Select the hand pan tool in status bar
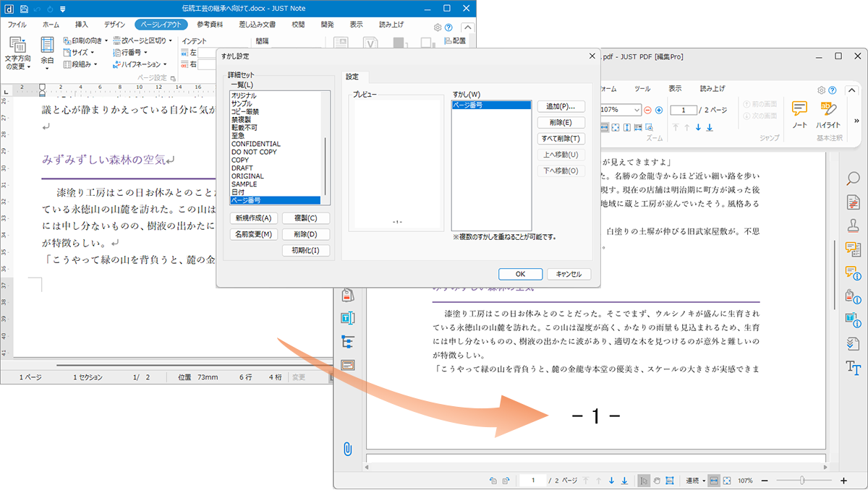This screenshot has height=490, width=868. pos(657,481)
